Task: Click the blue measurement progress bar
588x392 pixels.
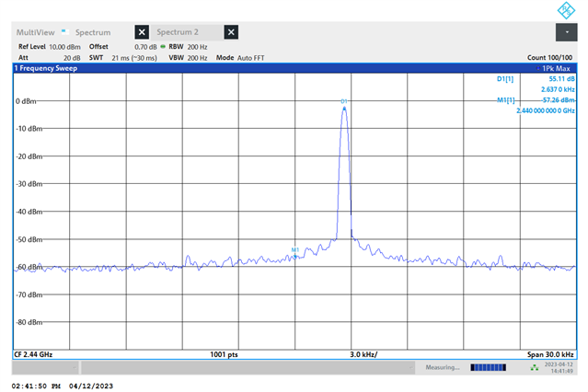Action: [x=489, y=367]
